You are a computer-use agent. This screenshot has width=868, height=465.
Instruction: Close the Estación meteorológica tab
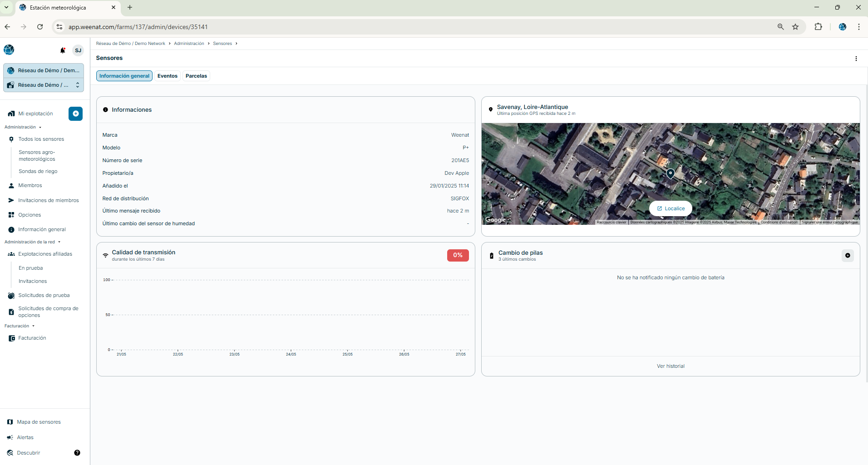(113, 7)
